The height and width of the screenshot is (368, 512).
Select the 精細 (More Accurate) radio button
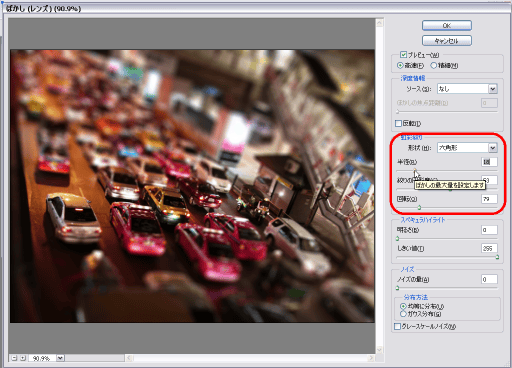433,65
